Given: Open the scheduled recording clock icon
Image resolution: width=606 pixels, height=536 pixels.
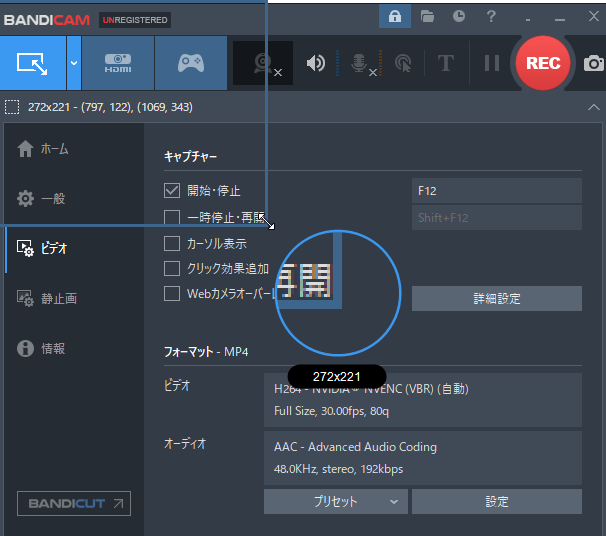Looking at the screenshot, I should pyautogui.click(x=459, y=16).
